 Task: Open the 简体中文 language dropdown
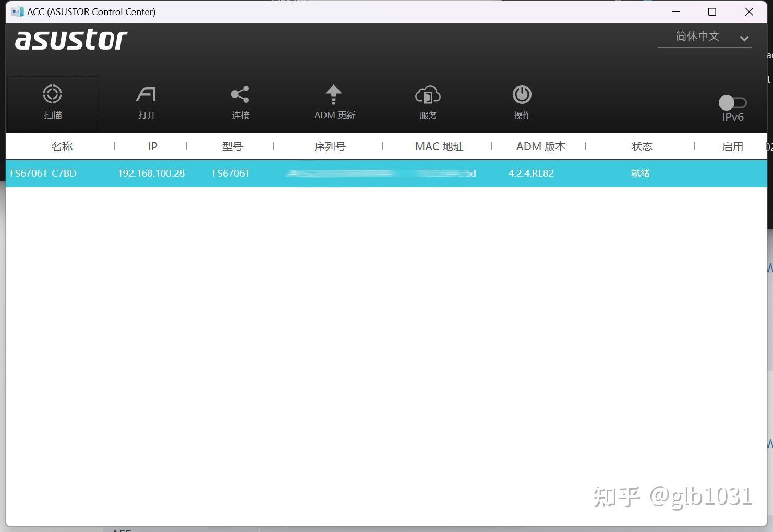click(704, 37)
